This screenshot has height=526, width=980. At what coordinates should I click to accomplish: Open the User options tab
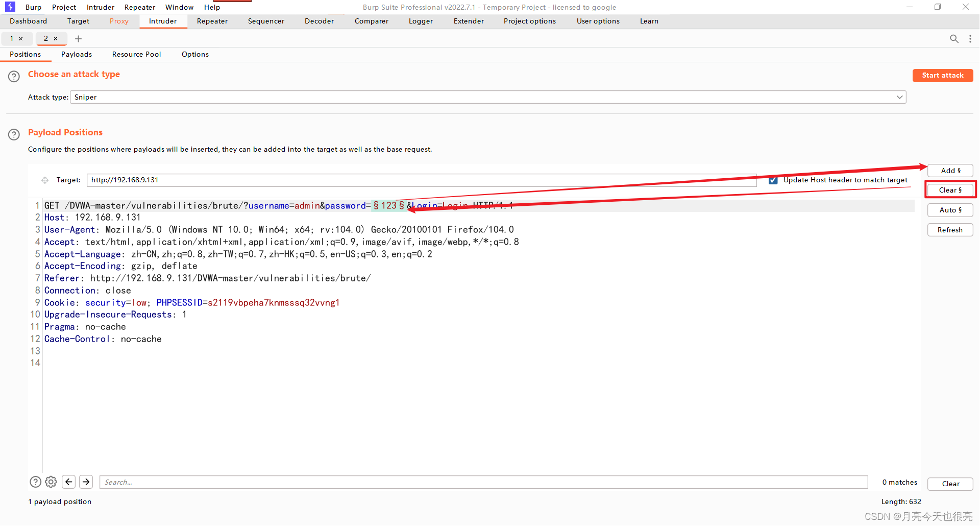pyautogui.click(x=598, y=21)
